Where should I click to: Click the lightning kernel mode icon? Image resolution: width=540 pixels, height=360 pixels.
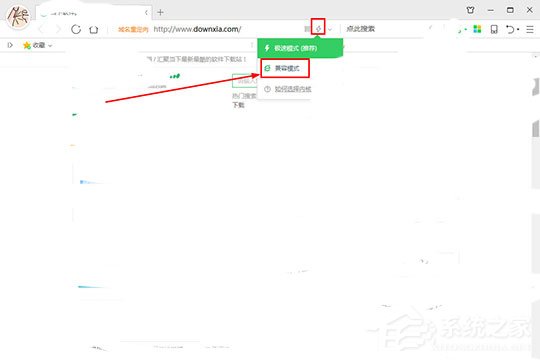click(318, 29)
